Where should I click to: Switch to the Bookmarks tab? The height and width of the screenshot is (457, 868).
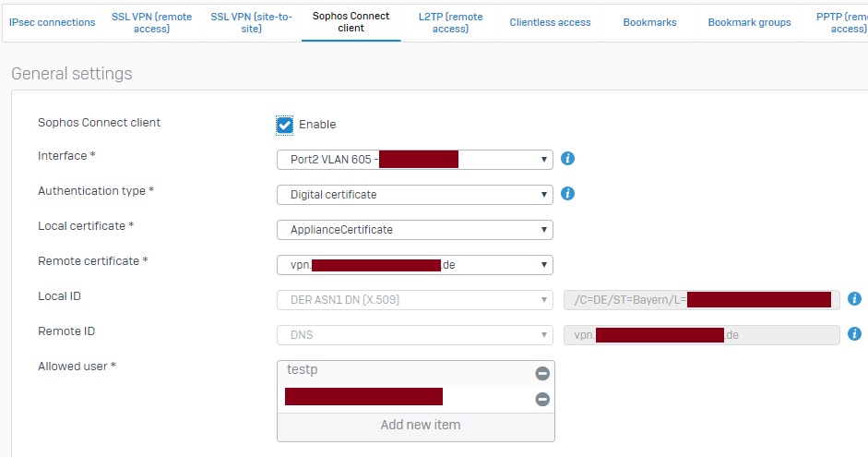pos(650,23)
